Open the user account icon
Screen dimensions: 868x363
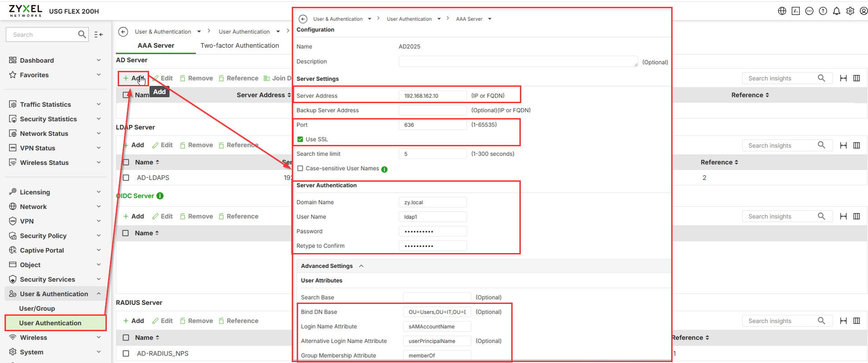(864, 11)
